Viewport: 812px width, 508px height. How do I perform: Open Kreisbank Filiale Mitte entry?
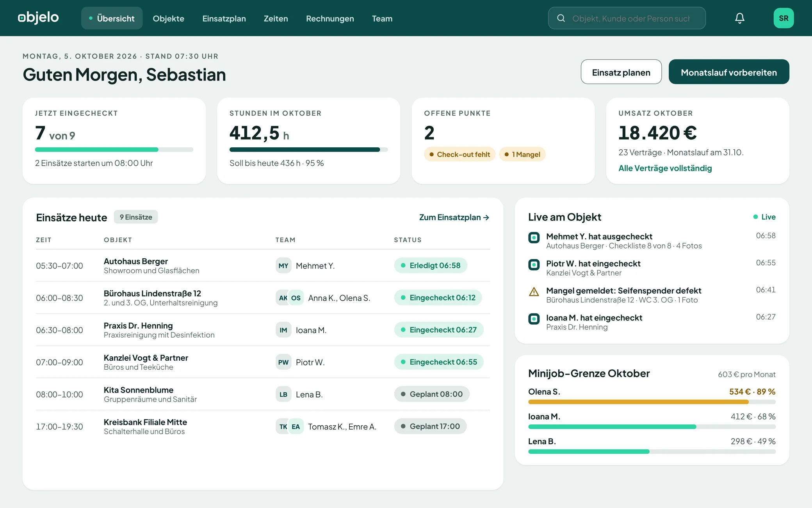coord(263,427)
